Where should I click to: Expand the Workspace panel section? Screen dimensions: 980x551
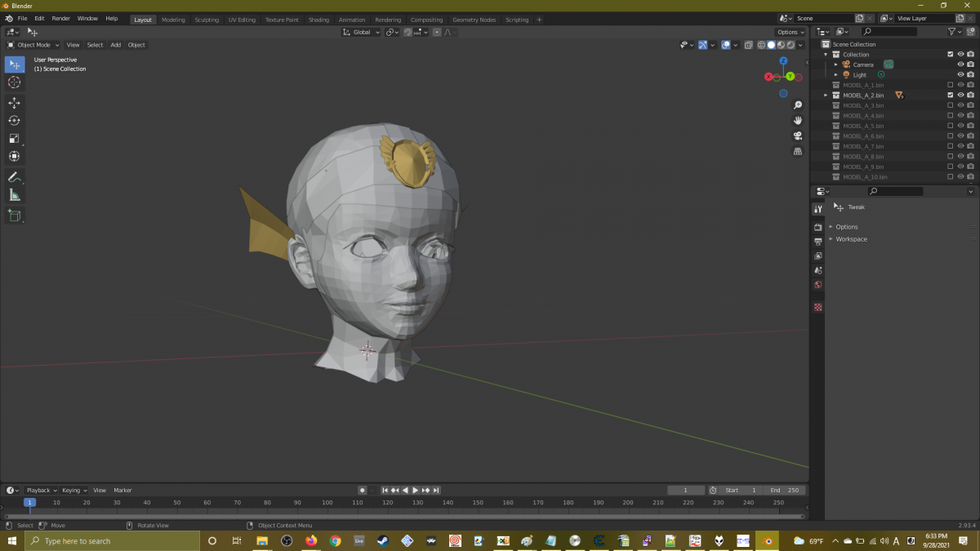coord(851,239)
